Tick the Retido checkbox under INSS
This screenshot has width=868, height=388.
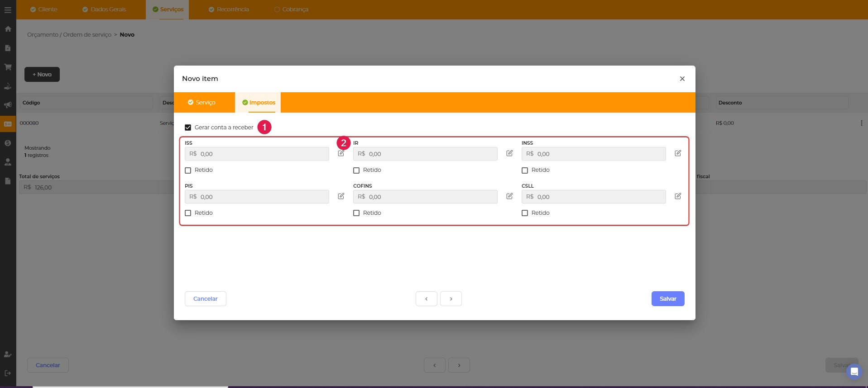point(525,170)
